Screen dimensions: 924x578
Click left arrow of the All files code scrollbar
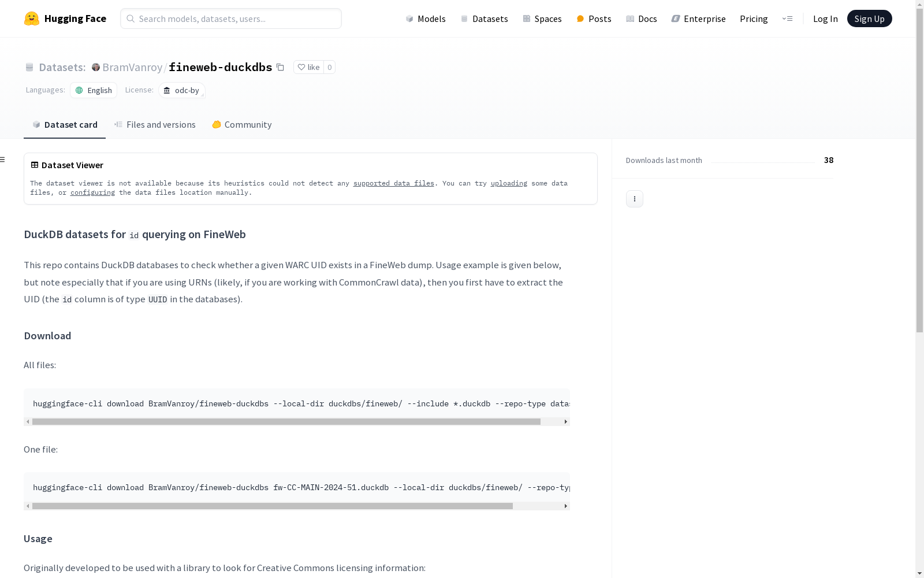click(28, 422)
